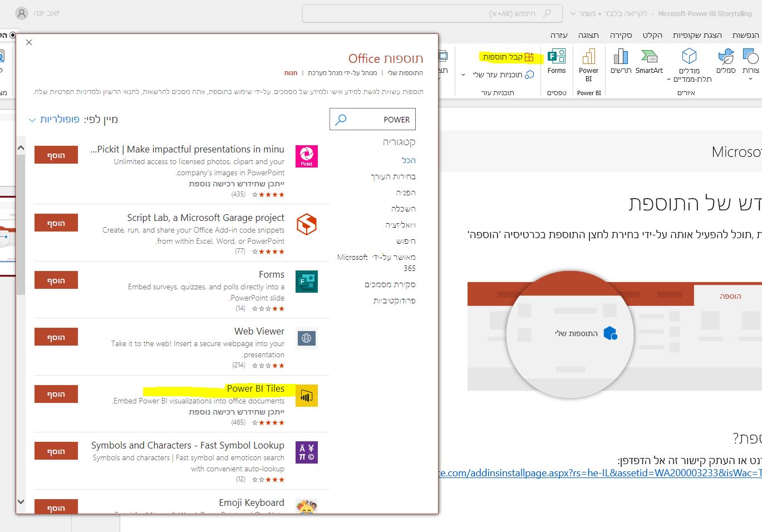The image size is (762, 532).
Task: Open התוספות שלי my add-ins button
Action: pyautogui.click(x=503, y=75)
